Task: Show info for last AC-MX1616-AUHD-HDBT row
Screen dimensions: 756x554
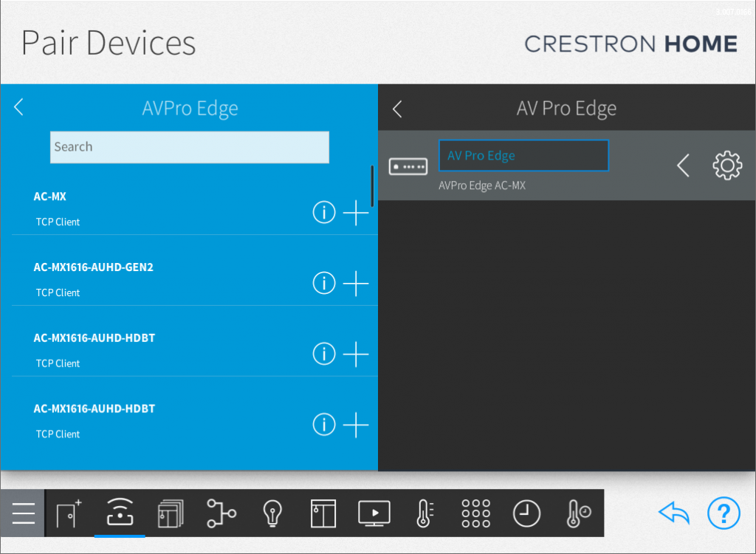Action: [324, 425]
